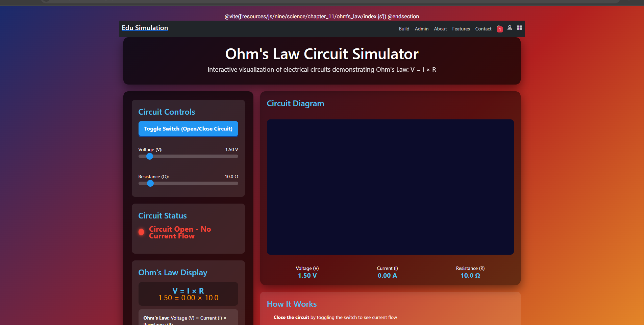
Task: Click the 'How It Works' heading
Action: 292,304
